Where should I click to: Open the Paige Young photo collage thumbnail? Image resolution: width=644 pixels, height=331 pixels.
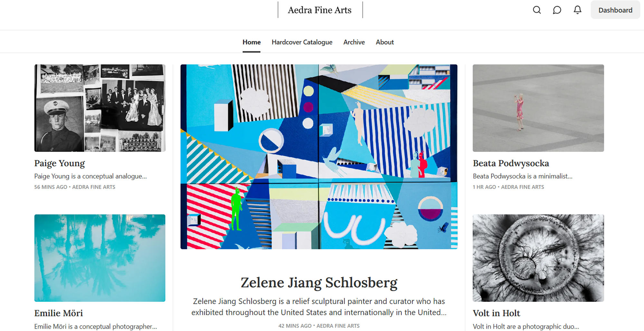click(100, 108)
